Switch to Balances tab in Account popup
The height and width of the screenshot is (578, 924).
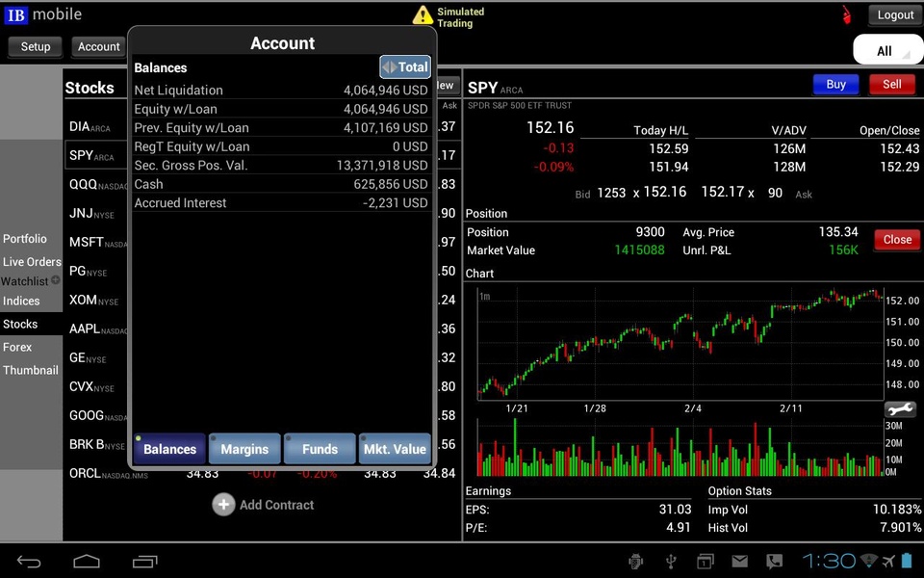[169, 449]
